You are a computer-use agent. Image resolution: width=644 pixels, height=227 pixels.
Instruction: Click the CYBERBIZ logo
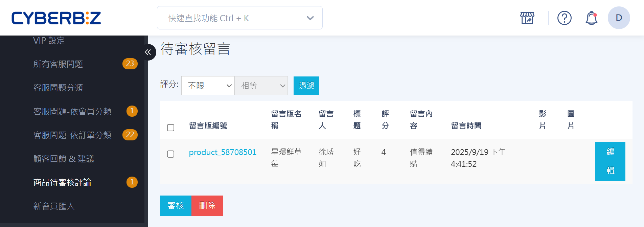[x=56, y=18]
